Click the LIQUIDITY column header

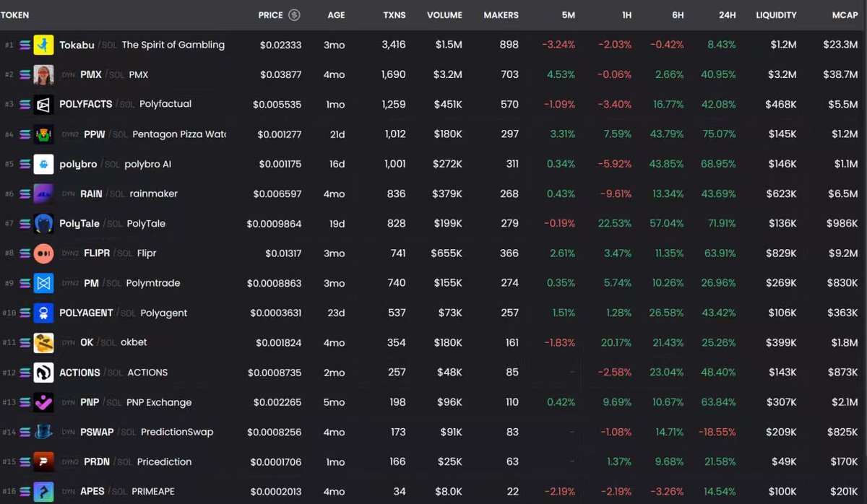coord(776,15)
